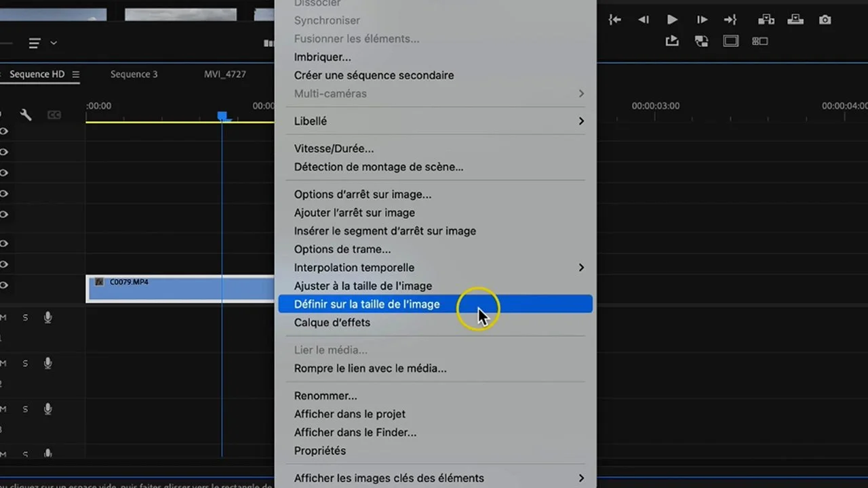Step back one frame in monitor
Viewport: 868px width, 488px height.
(644, 20)
